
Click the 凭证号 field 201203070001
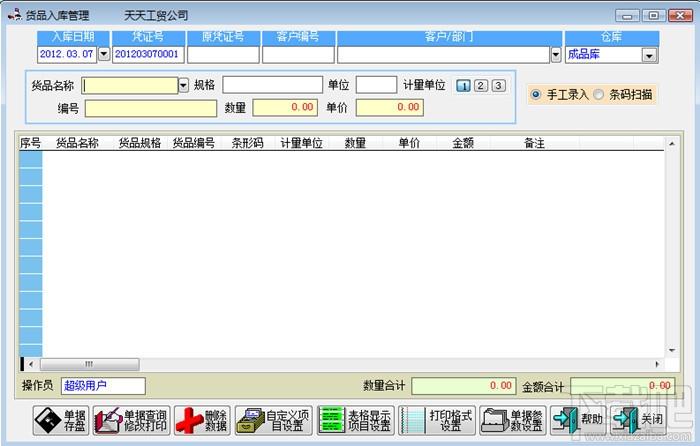[x=148, y=54]
